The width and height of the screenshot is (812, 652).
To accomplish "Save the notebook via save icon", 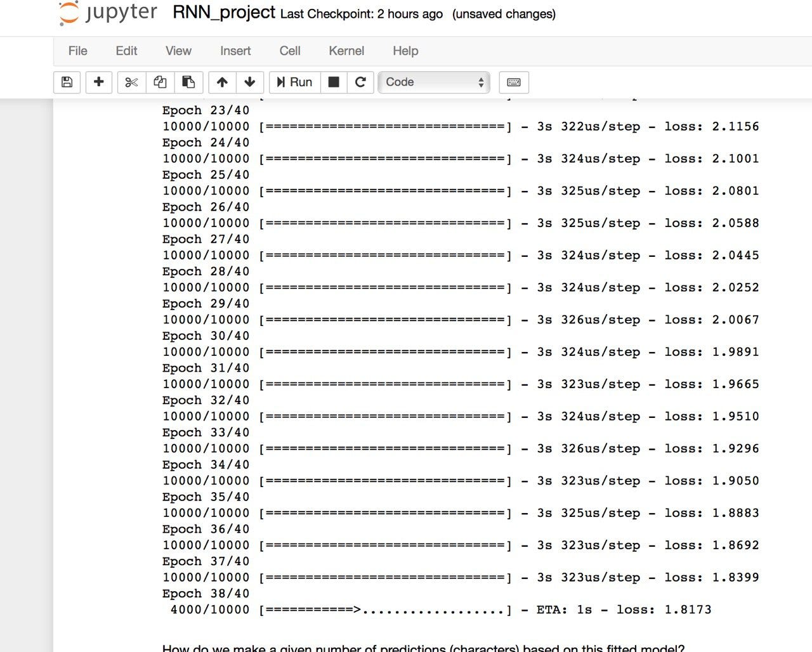I will click(x=67, y=82).
